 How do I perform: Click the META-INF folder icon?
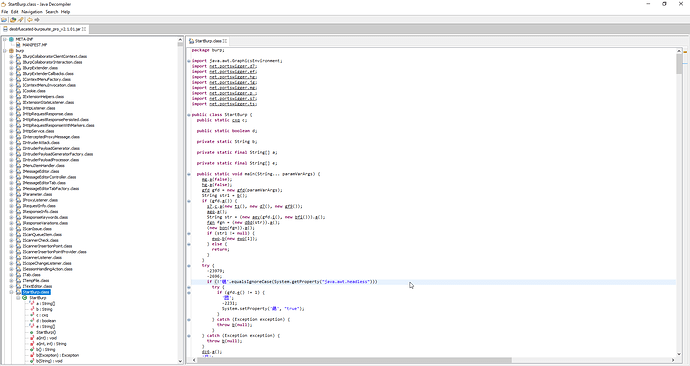[11, 39]
